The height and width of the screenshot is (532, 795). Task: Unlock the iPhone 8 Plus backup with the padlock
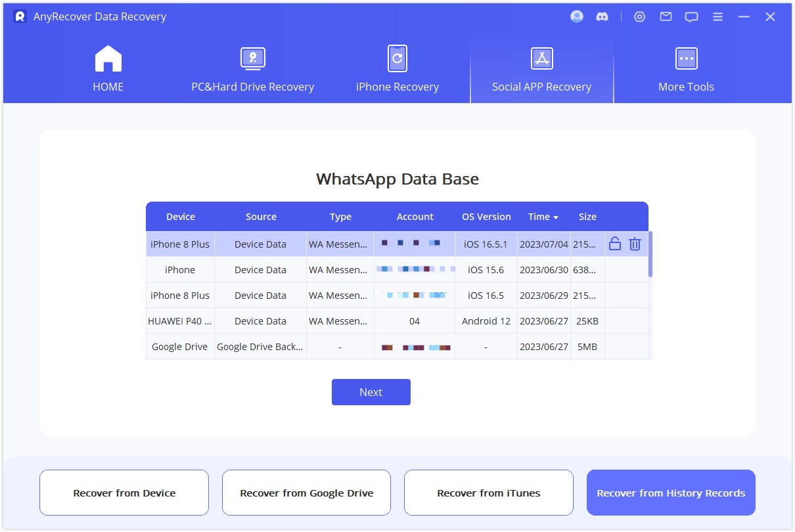(x=614, y=244)
